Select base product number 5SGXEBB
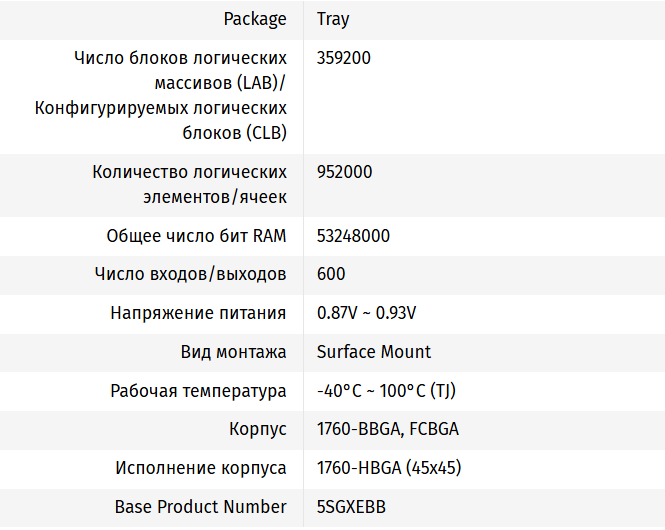 tap(352, 507)
